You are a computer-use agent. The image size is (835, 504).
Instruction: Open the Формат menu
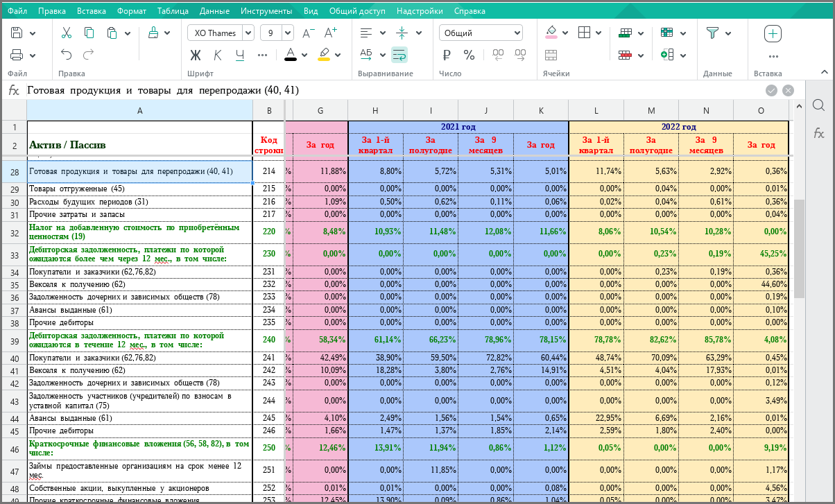pyautogui.click(x=132, y=11)
